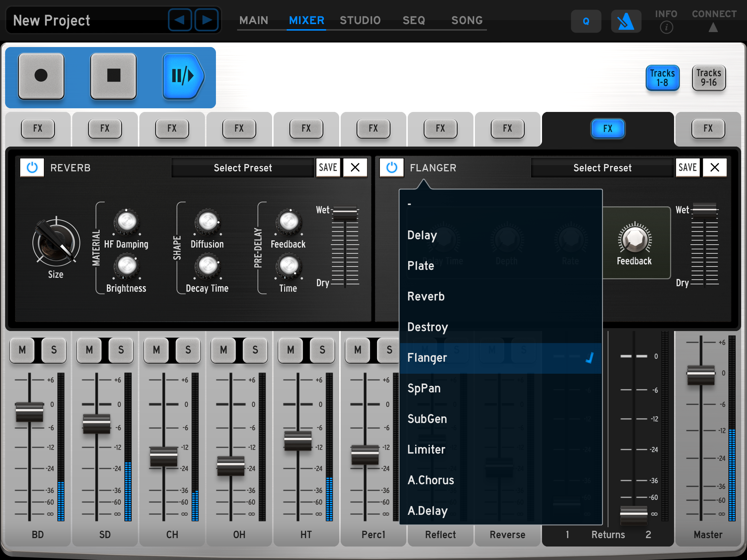Switch to the STUDIO tab
This screenshot has width=747, height=560.
point(360,20)
